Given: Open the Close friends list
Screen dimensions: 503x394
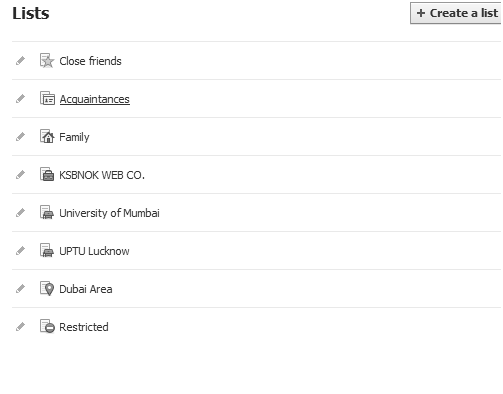Looking at the screenshot, I should click(90, 61).
